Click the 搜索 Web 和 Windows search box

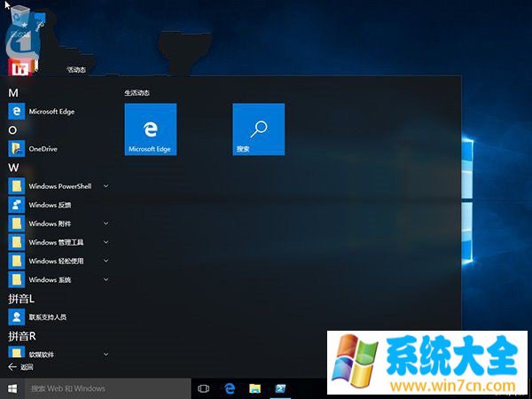pos(108,388)
